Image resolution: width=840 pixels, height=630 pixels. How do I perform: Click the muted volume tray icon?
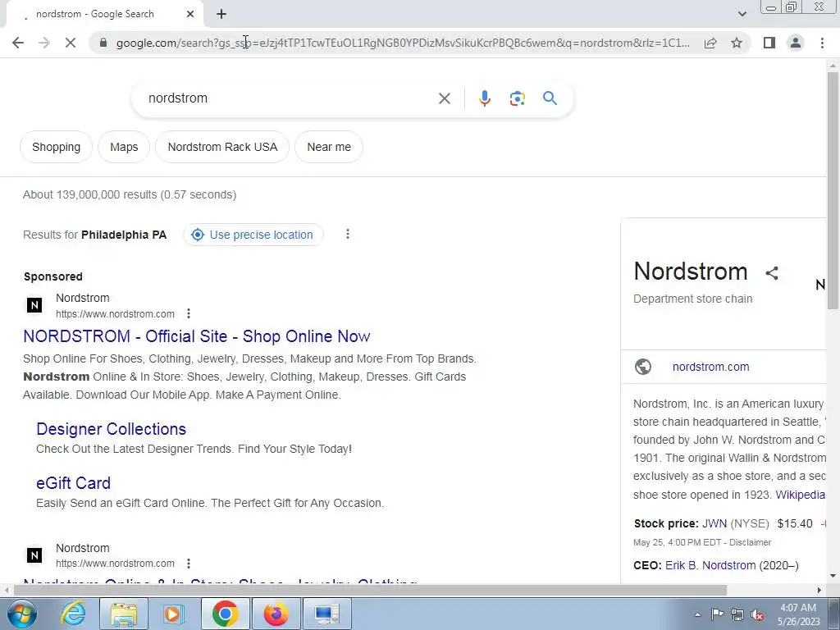click(757, 614)
